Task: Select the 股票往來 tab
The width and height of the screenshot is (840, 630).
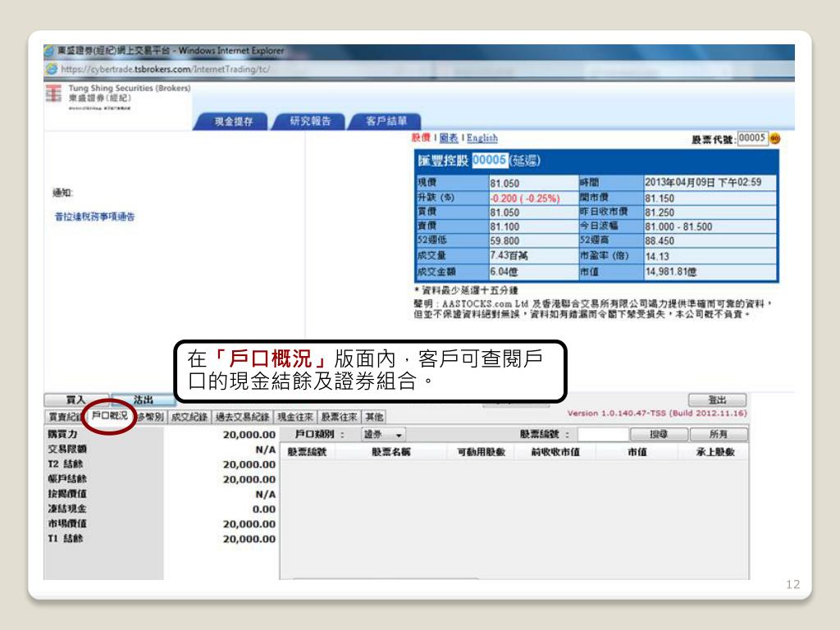Action: (x=339, y=417)
